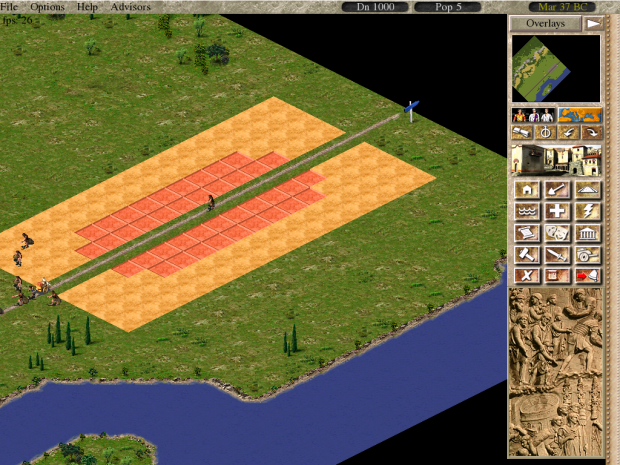Open the Empire map button

(x=580, y=115)
